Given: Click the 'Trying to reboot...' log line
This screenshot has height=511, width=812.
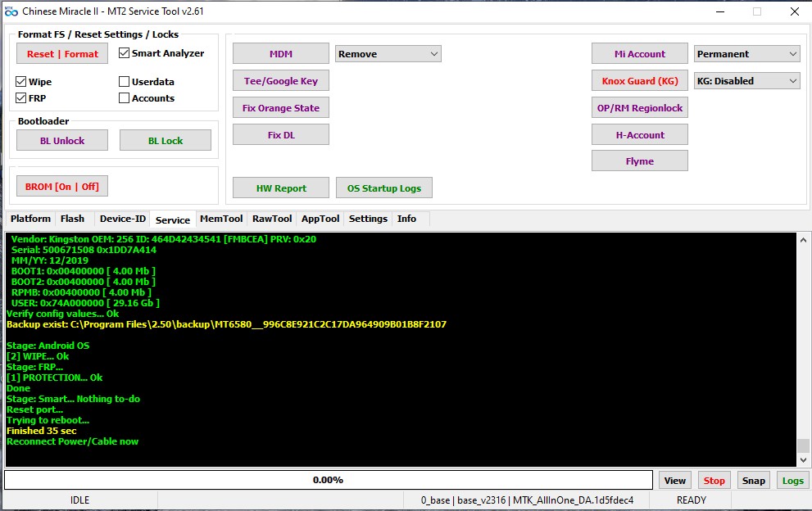Looking at the screenshot, I should [48, 420].
